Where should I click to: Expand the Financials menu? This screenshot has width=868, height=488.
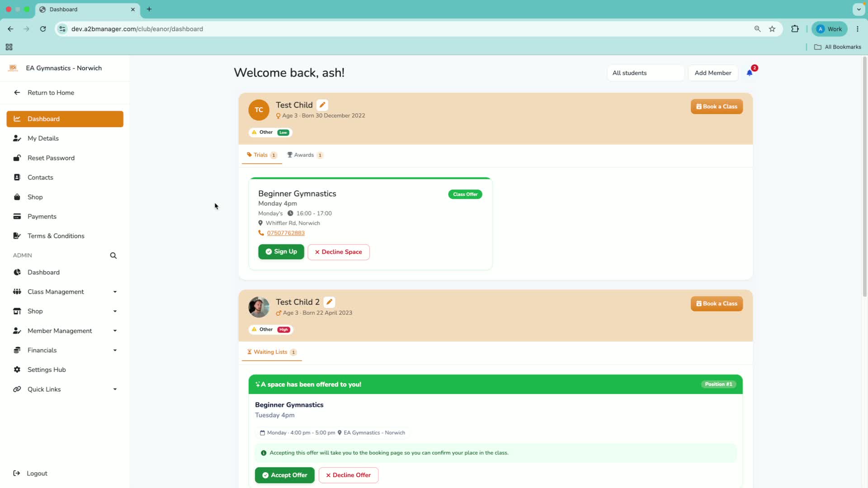(x=65, y=350)
